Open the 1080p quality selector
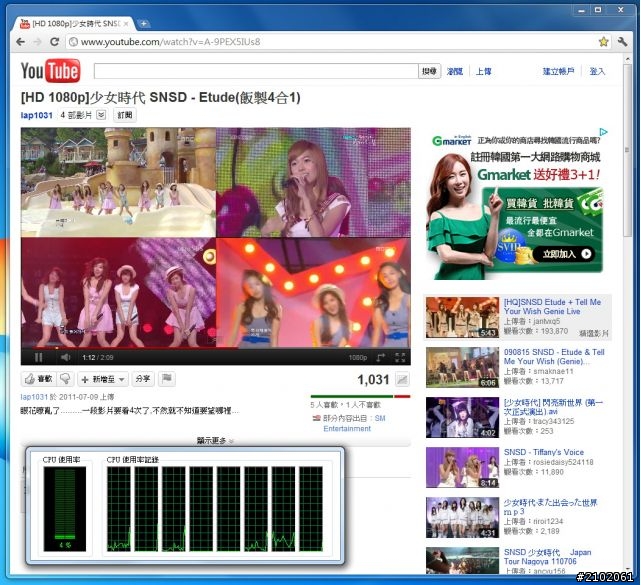The image size is (641, 585). (x=358, y=358)
